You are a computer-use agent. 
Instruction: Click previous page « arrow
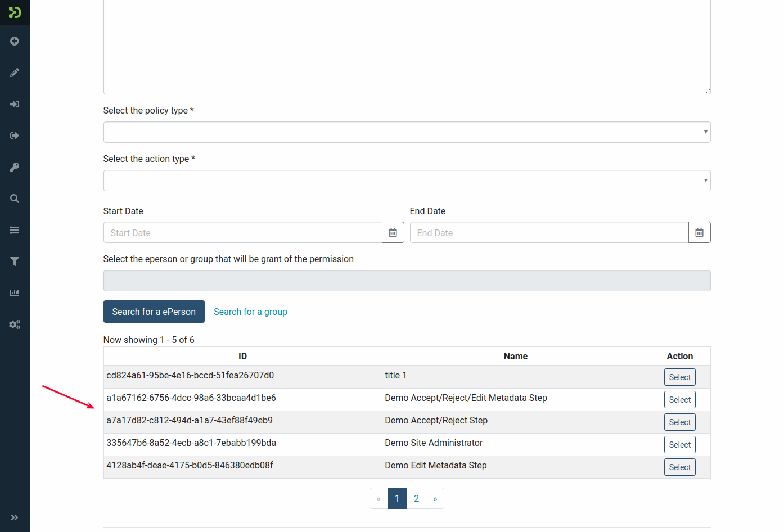(379, 498)
